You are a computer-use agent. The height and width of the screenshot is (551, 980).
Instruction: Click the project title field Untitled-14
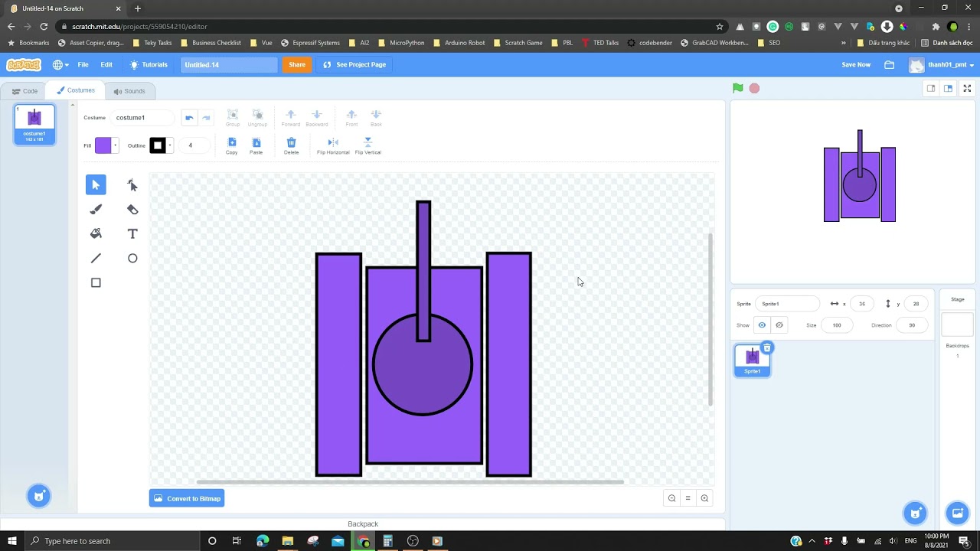pyautogui.click(x=229, y=65)
